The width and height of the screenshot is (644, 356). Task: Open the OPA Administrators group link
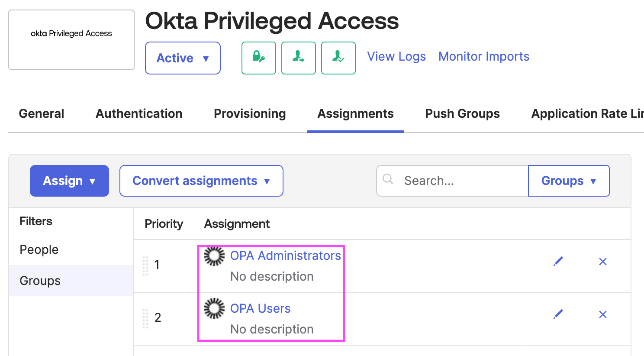click(x=285, y=256)
